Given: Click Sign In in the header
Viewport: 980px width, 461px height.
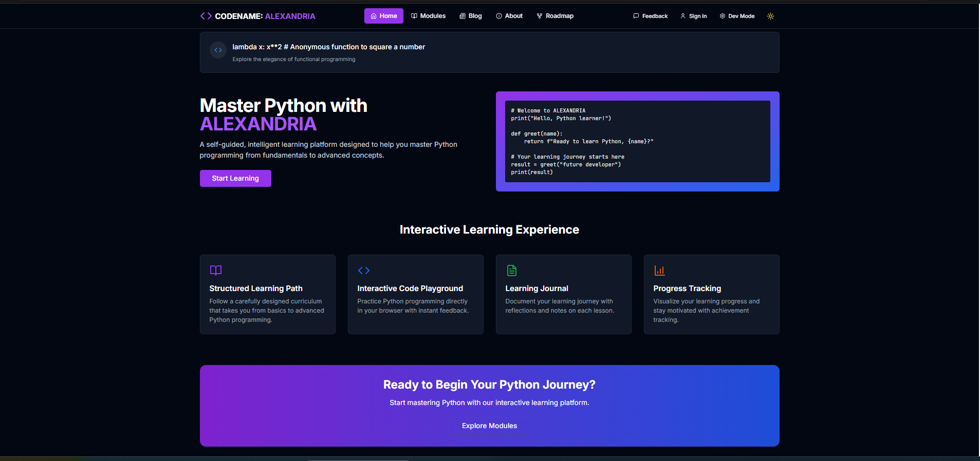Looking at the screenshot, I should point(693,16).
